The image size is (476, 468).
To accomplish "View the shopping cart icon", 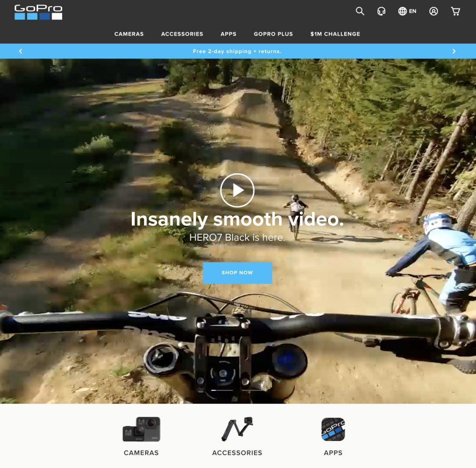I will (455, 11).
